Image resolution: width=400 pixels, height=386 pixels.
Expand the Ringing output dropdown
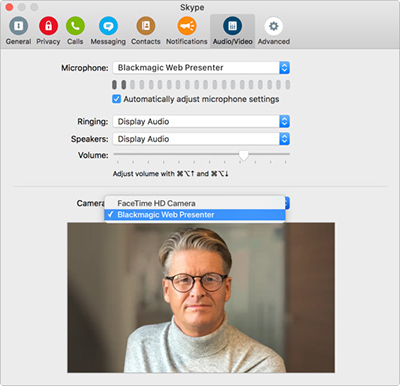coord(201,122)
